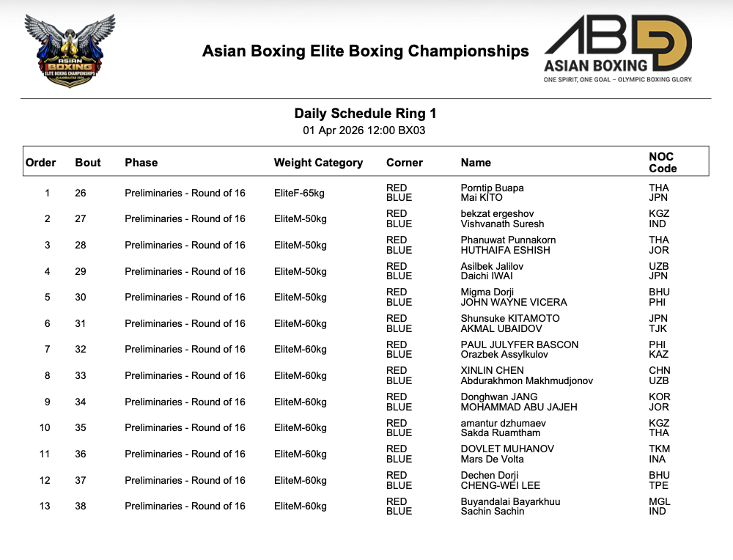Select the name Abdurakhmon Makhmudjonov

pyautogui.click(x=526, y=380)
